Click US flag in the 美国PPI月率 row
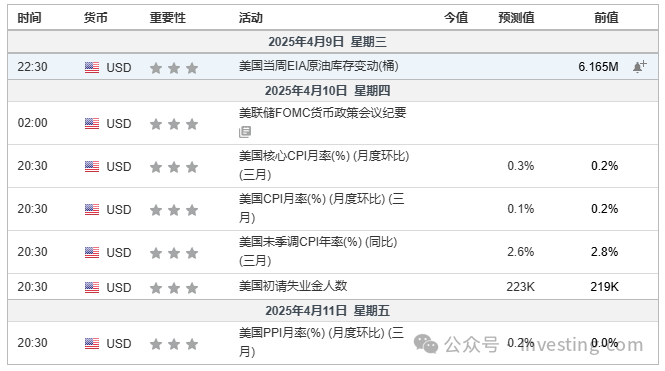 coord(92,343)
